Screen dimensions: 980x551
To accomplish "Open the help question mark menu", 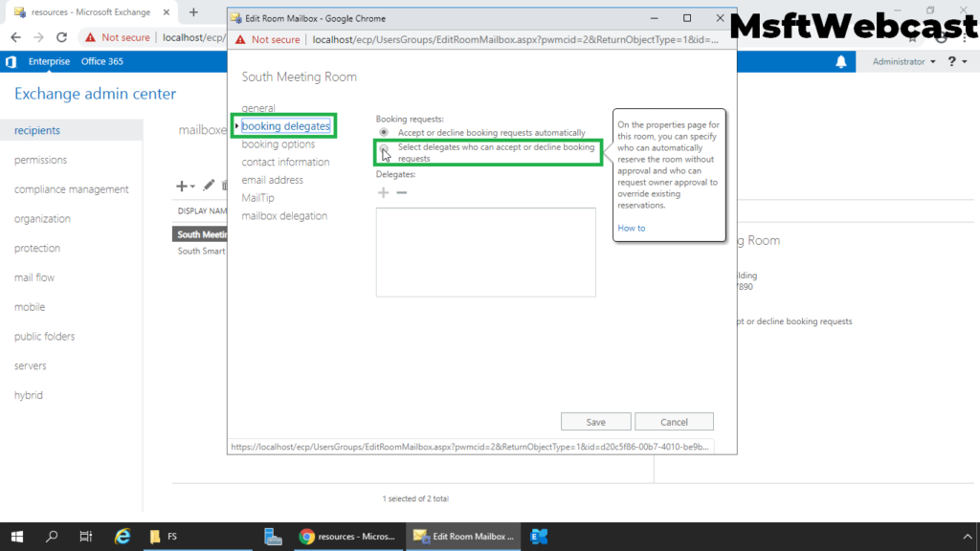I will pyautogui.click(x=957, y=61).
